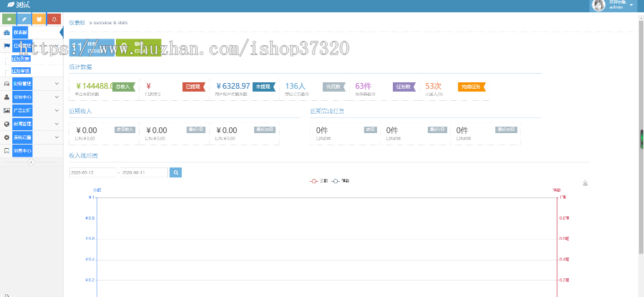Click the purple 任务数 ribbon badge
Image resolution: width=644 pixels, height=297 pixels.
404,87
